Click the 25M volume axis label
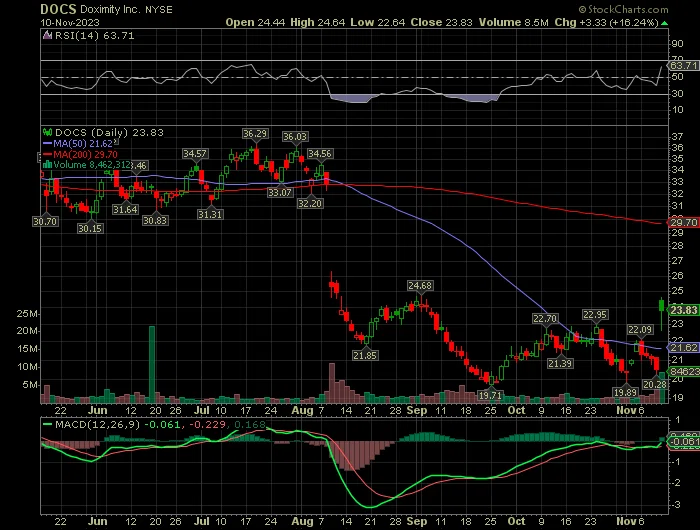The height and width of the screenshot is (530, 700). [27, 313]
